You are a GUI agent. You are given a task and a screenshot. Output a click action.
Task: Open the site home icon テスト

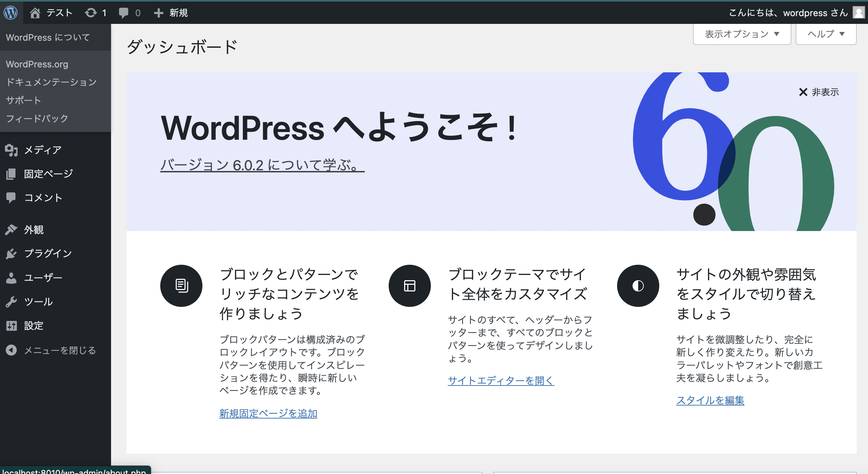(35, 13)
